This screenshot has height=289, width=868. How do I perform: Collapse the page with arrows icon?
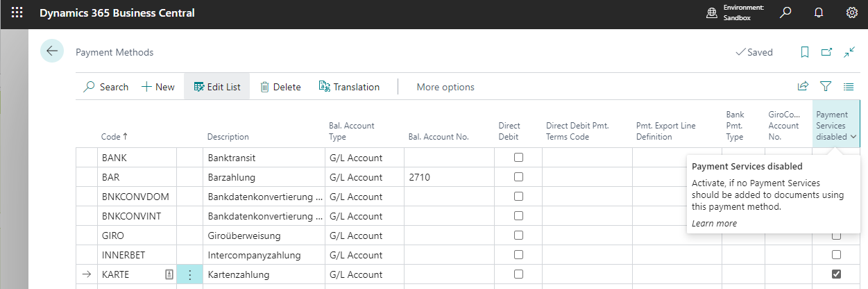click(849, 52)
